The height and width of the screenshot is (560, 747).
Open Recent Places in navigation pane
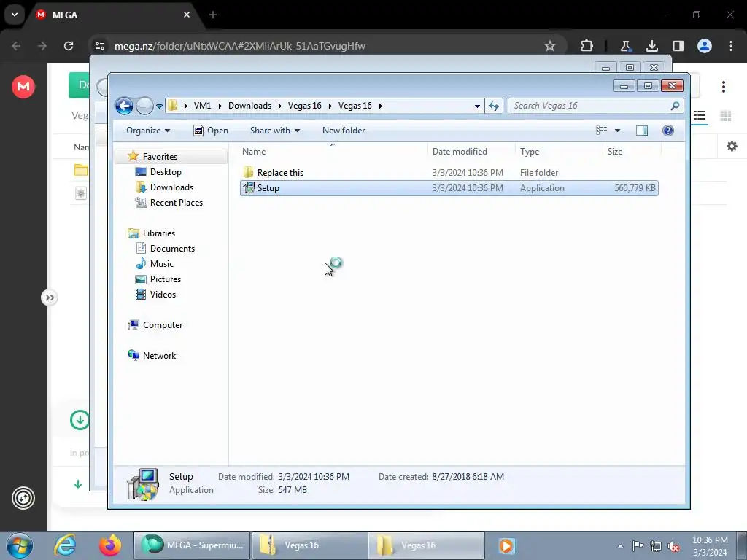click(x=177, y=203)
